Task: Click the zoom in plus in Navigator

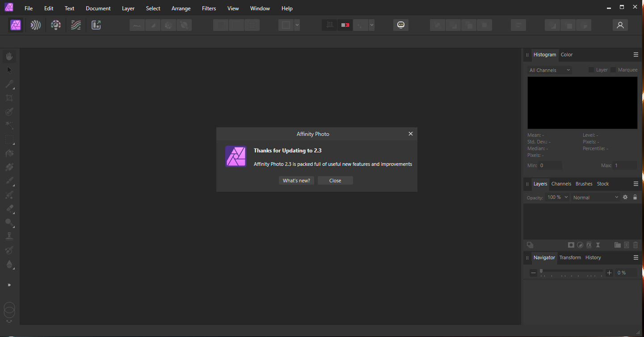Action: click(609, 273)
